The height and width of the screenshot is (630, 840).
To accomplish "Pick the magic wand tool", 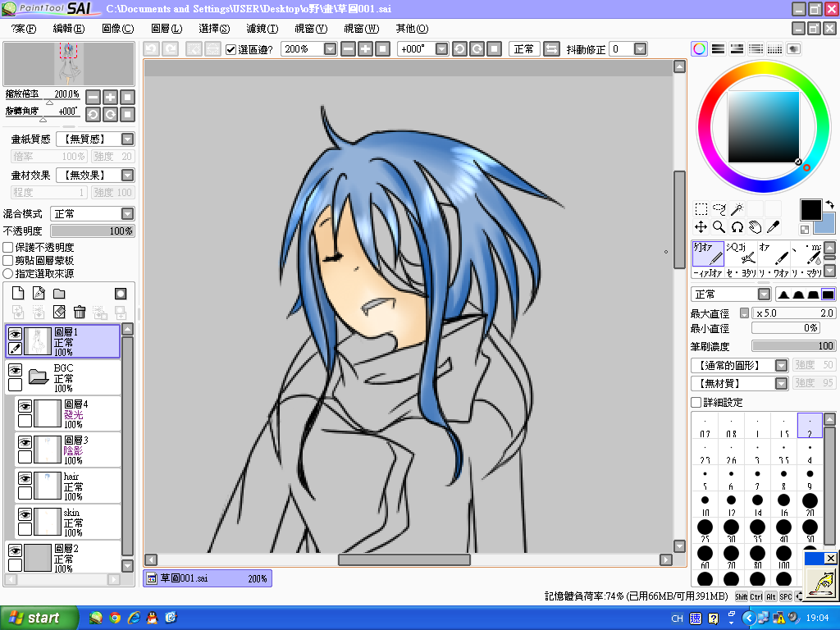I will [x=737, y=209].
